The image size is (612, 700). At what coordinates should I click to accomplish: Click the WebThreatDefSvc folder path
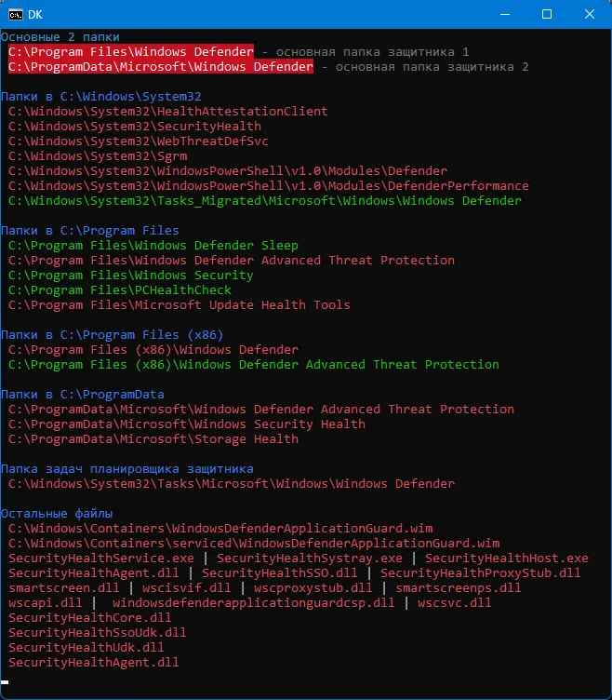[138, 141]
